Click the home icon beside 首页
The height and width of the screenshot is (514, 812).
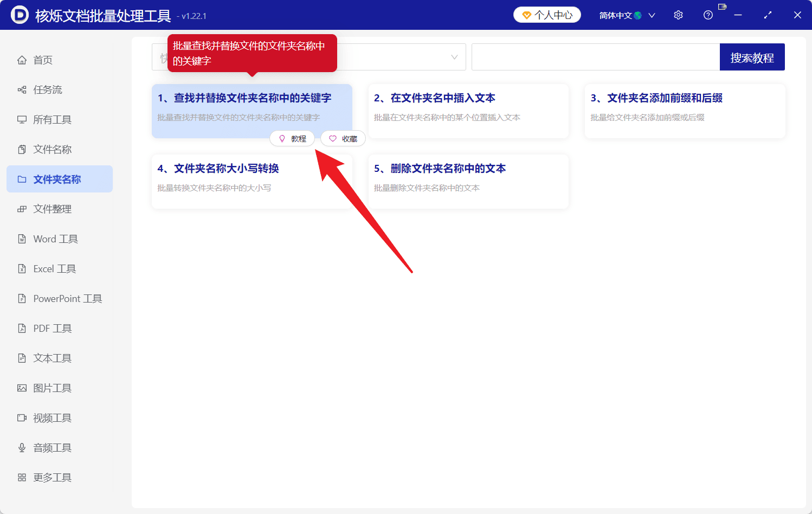click(22, 60)
